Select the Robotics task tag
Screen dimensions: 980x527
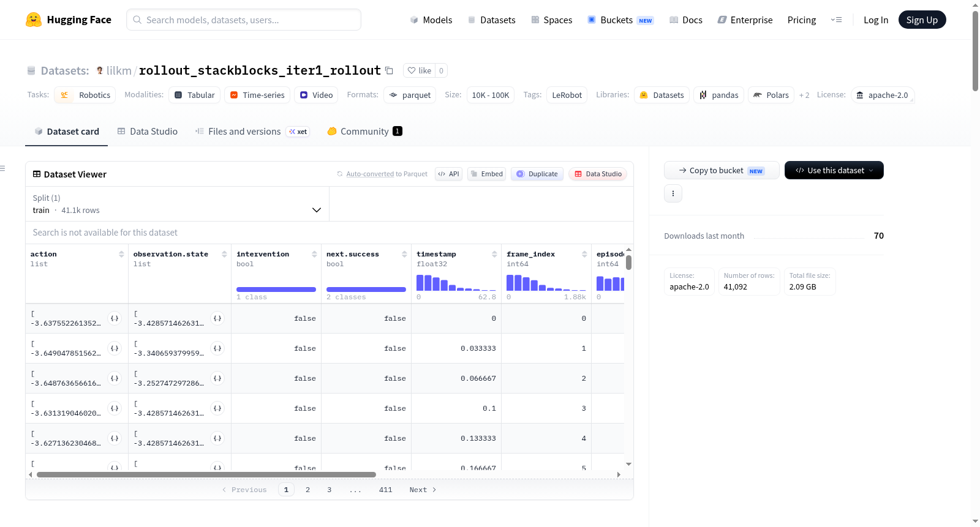coord(85,95)
